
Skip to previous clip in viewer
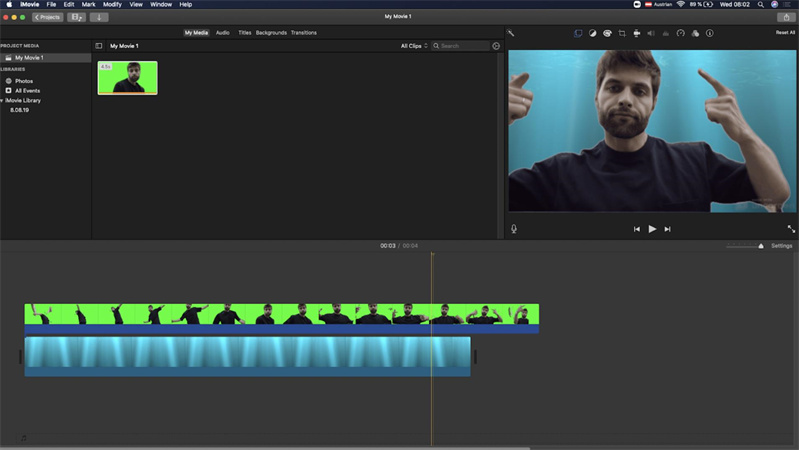click(636, 229)
